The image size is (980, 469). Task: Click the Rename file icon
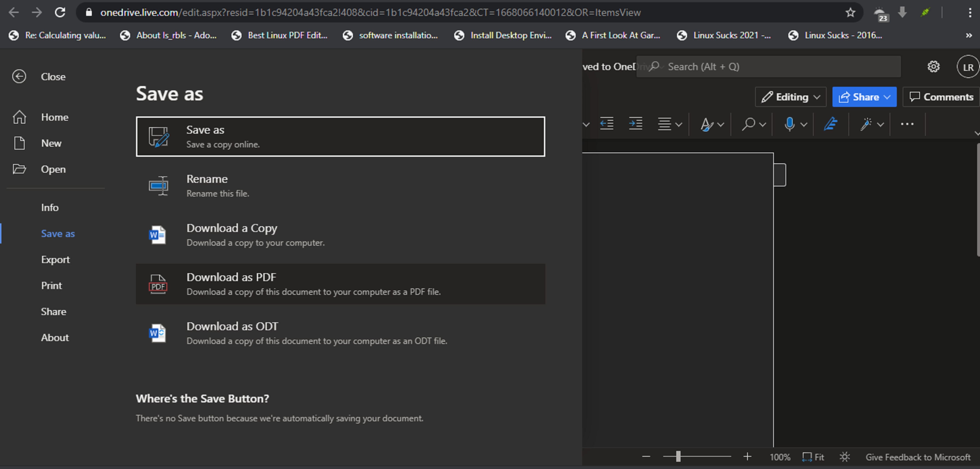[x=158, y=186]
